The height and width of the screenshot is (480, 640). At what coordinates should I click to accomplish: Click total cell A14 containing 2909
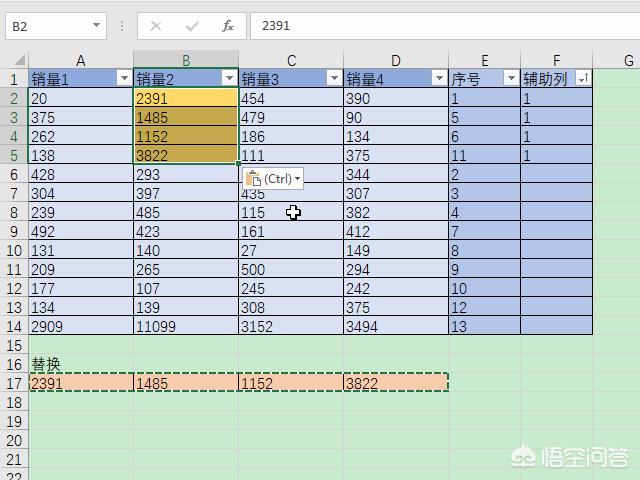tap(81, 327)
